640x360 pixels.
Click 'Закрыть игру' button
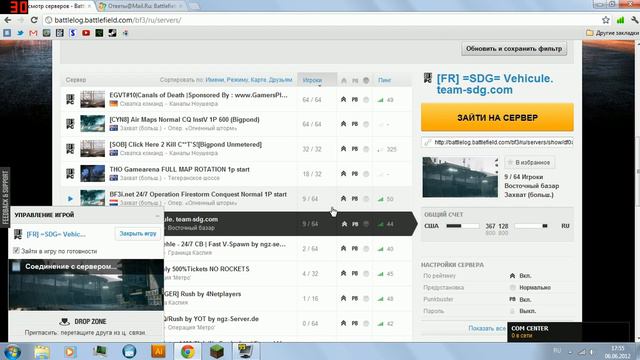(x=138, y=234)
